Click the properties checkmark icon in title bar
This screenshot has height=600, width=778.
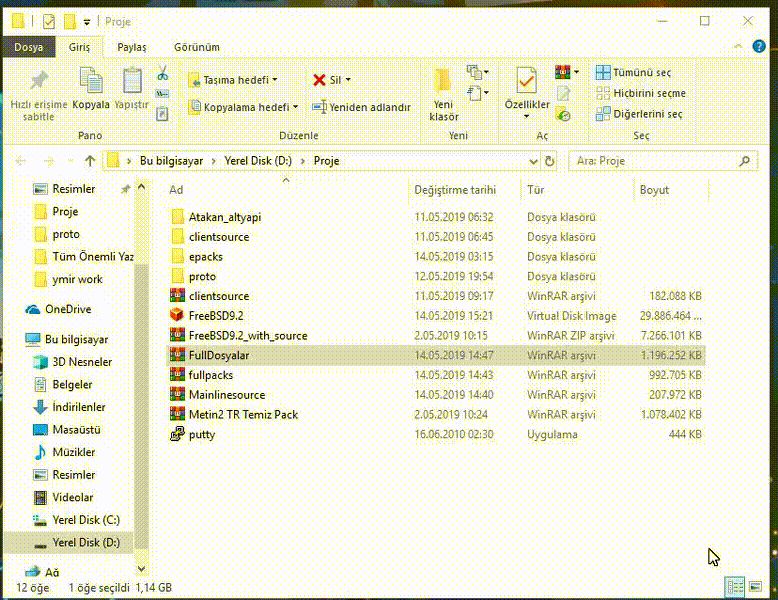point(49,21)
